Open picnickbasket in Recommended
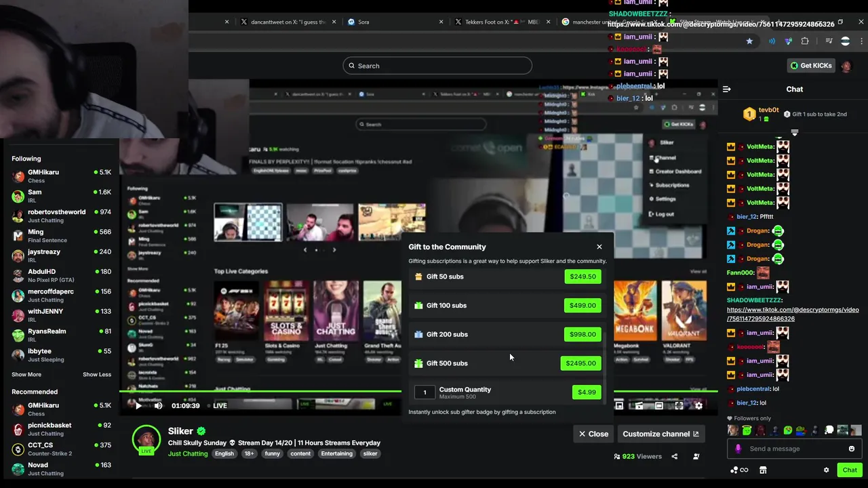The image size is (868, 488). (61, 429)
